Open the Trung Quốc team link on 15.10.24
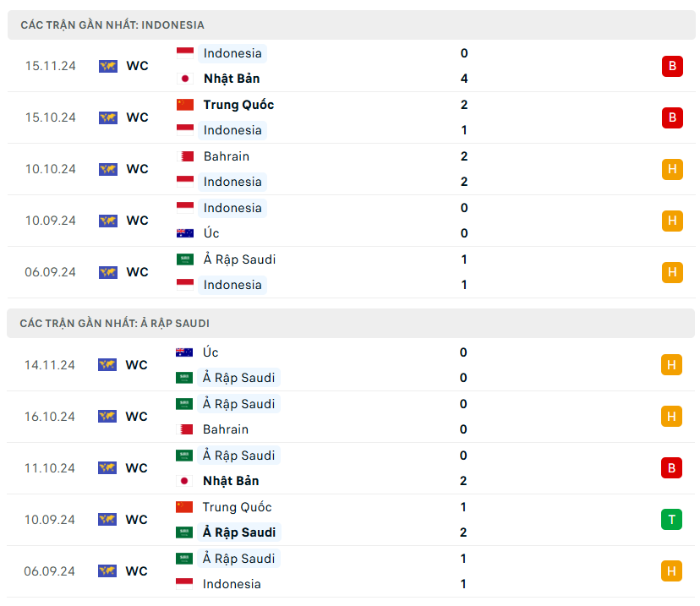 click(238, 105)
